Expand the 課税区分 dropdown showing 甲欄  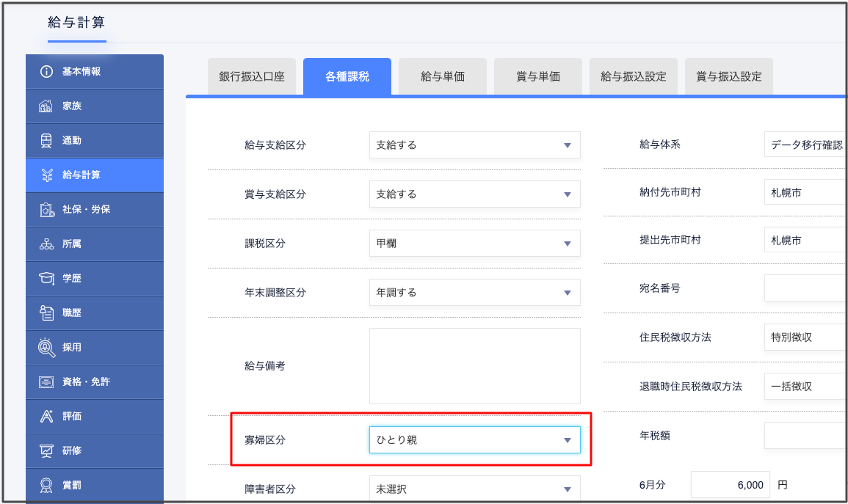[x=474, y=244]
